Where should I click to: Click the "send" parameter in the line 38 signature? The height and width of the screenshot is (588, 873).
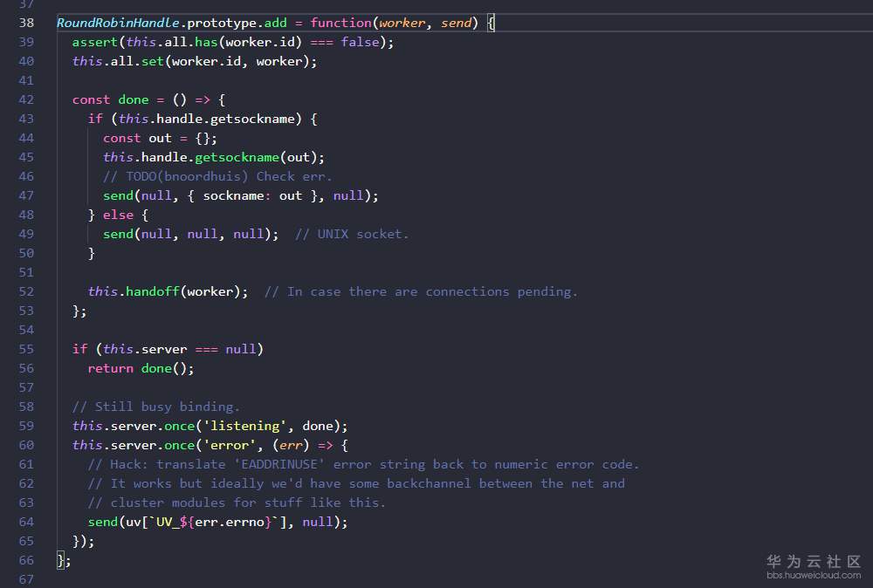(456, 23)
